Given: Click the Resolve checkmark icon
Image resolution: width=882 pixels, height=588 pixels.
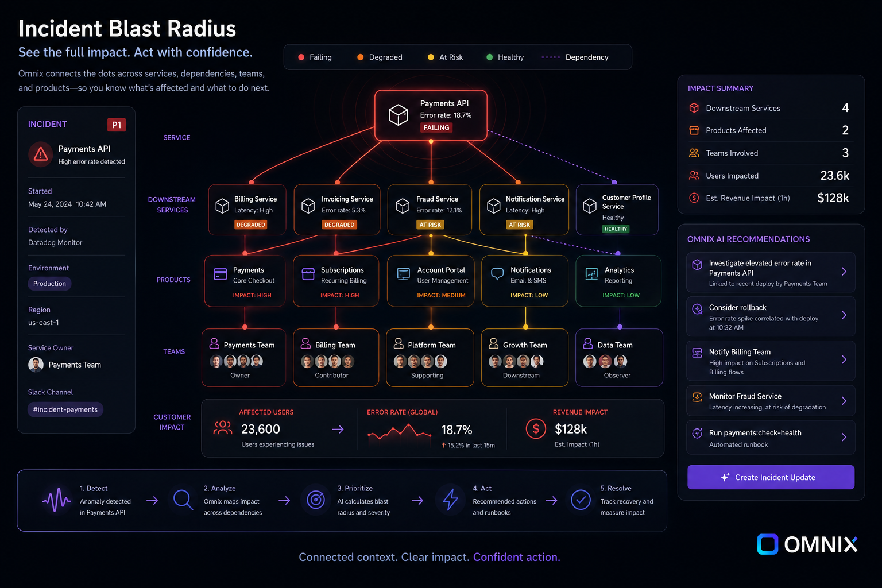Looking at the screenshot, I should [581, 500].
